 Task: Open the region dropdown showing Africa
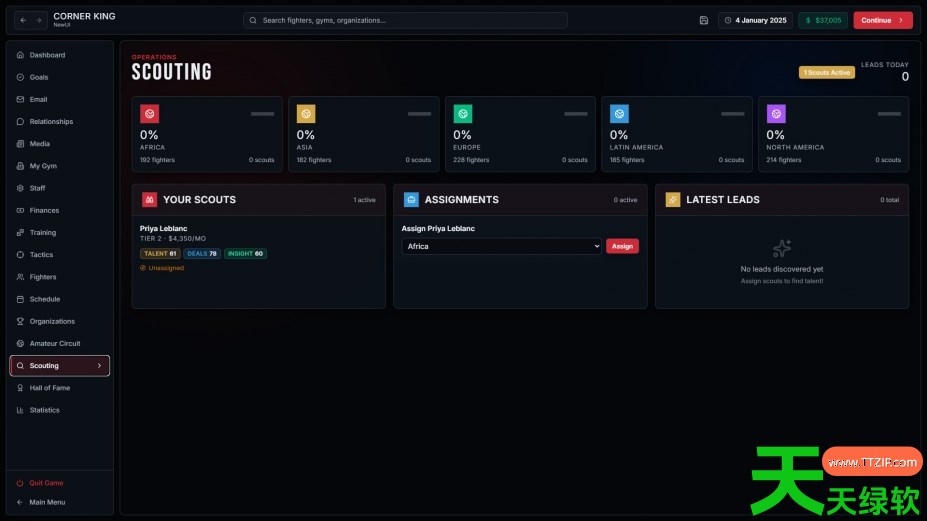(501, 246)
